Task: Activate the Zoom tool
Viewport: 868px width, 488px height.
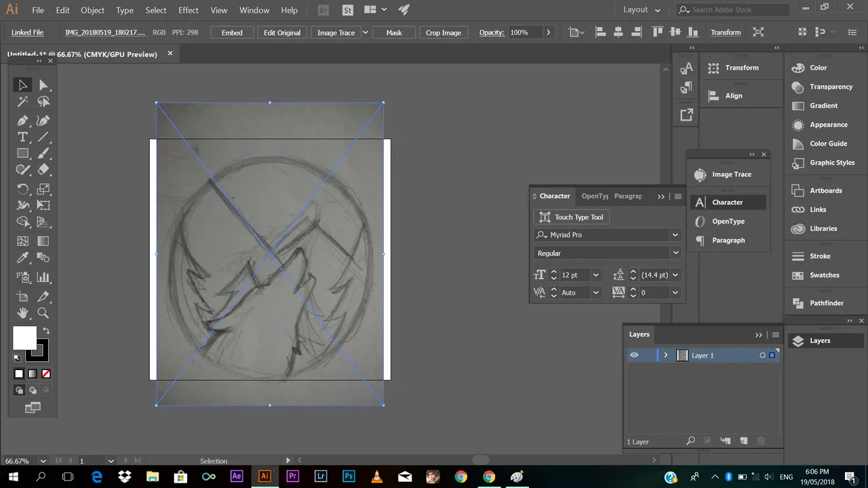Action: click(x=43, y=312)
